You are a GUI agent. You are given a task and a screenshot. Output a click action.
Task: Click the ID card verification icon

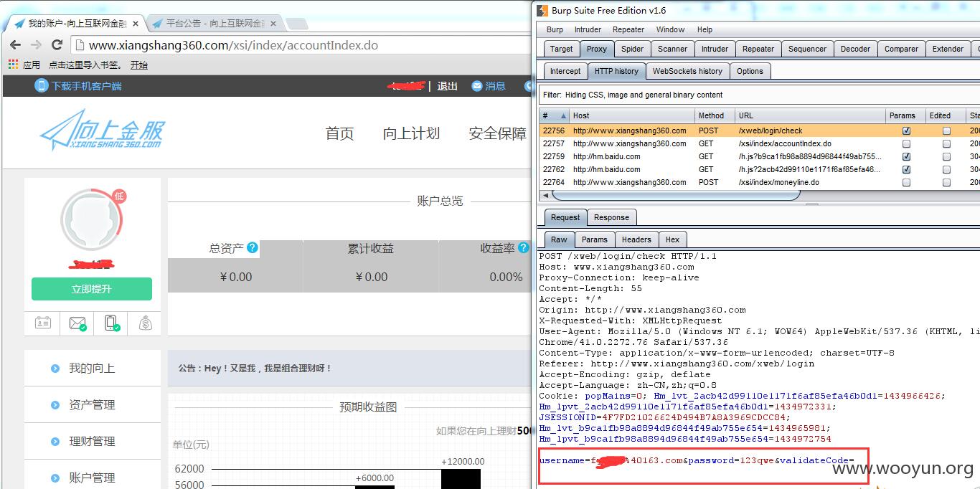tap(42, 323)
